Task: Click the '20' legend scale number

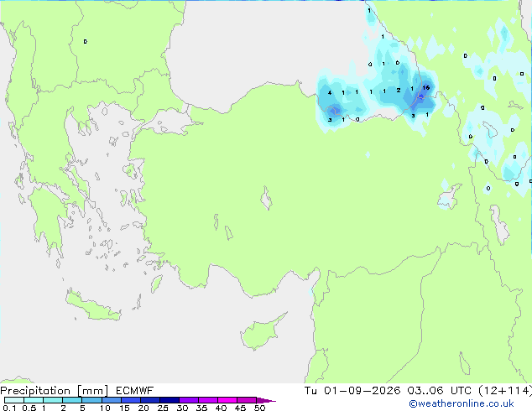Action: pyautogui.click(x=143, y=408)
